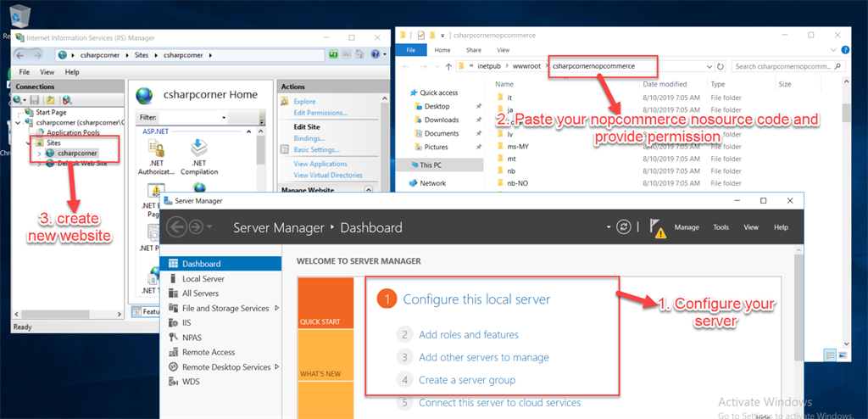Click Explorer search box

(787, 66)
